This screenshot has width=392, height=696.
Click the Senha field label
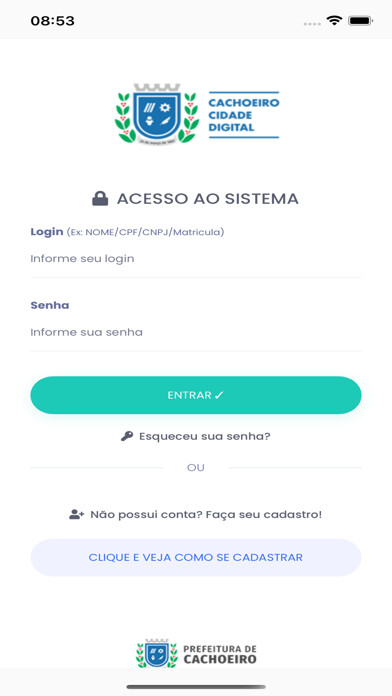[x=50, y=305]
